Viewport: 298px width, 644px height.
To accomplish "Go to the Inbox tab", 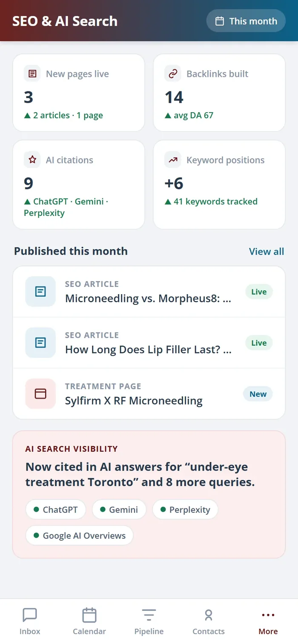I will [x=30, y=621].
